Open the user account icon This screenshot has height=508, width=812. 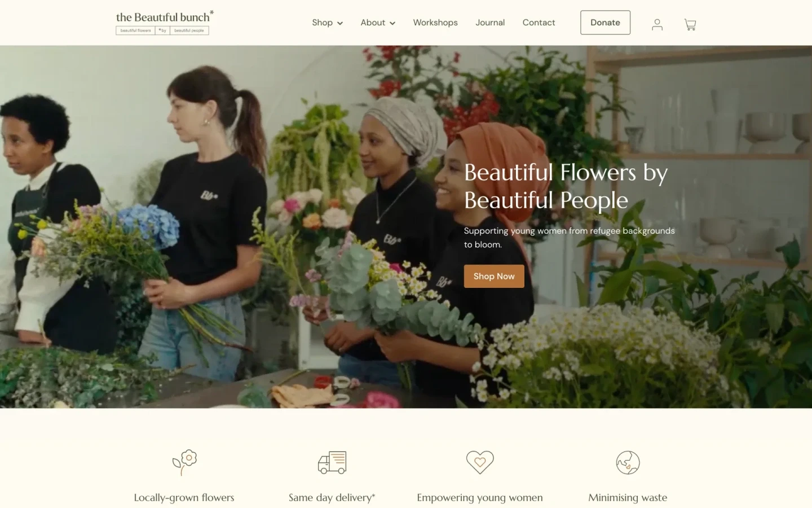tap(657, 24)
